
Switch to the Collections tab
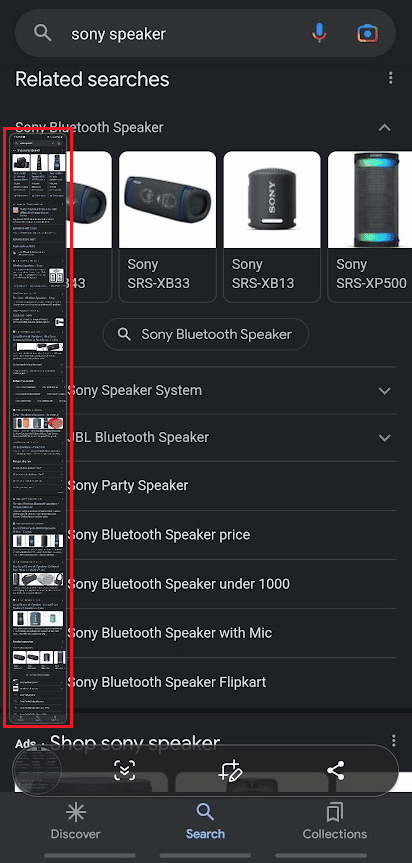pyautogui.click(x=334, y=821)
